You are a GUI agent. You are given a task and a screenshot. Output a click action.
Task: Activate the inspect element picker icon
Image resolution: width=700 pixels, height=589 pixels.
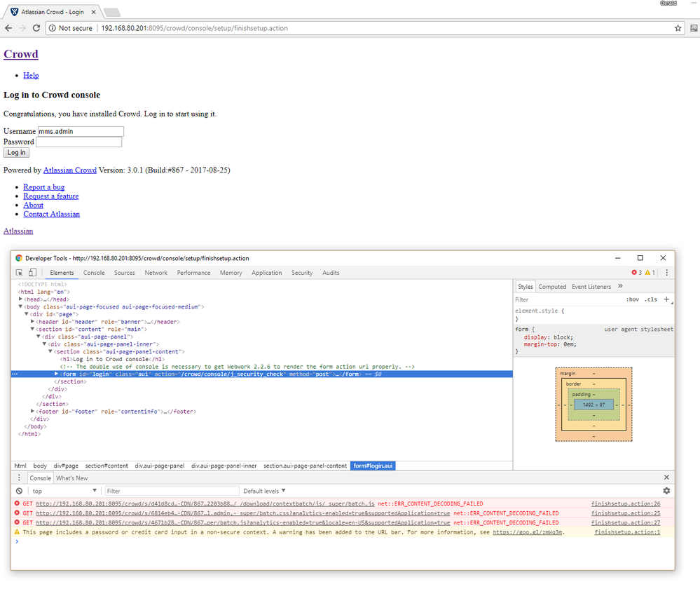coord(19,273)
